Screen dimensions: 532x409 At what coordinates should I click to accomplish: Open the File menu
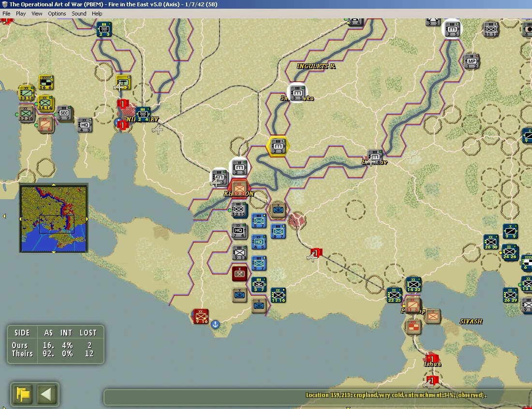pyautogui.click(x=6, y=14)
